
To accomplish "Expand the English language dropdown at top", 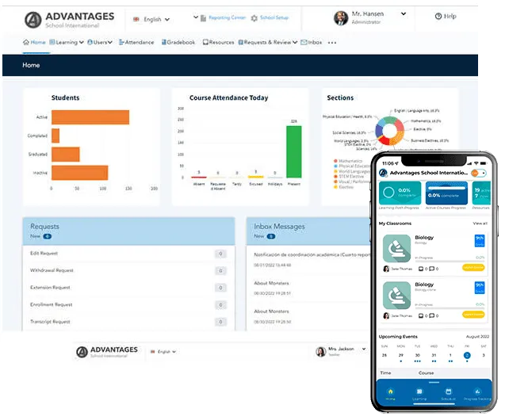I will 151,19.
